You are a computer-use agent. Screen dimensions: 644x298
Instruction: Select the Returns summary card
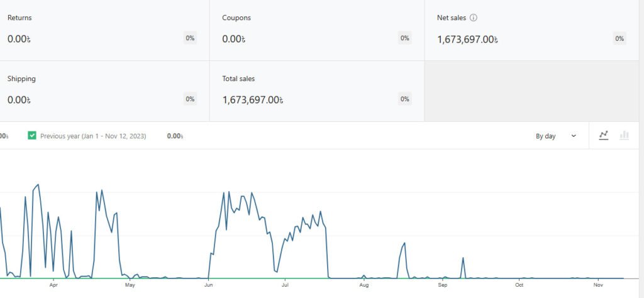[x=94, y=30]
